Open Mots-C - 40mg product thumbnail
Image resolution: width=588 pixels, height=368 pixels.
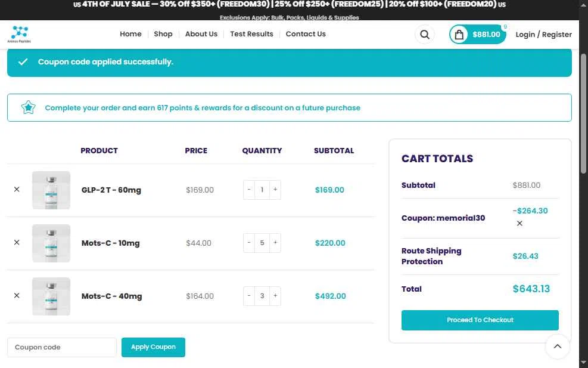51,296
